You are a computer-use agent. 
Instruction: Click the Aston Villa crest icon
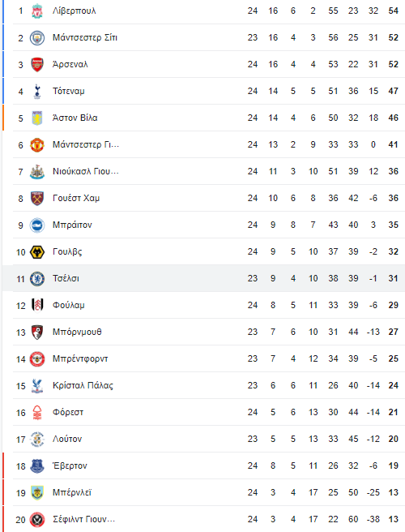37,118
